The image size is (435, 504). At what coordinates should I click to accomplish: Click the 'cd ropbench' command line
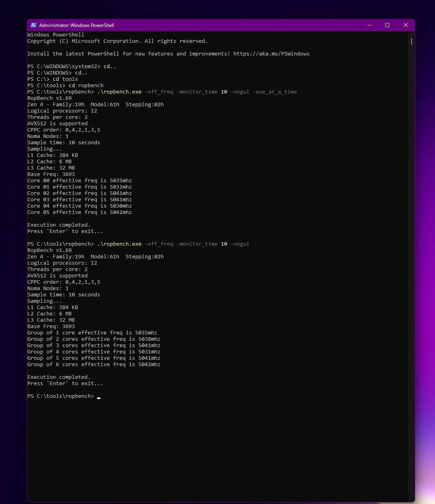click(x=65, y=86)
